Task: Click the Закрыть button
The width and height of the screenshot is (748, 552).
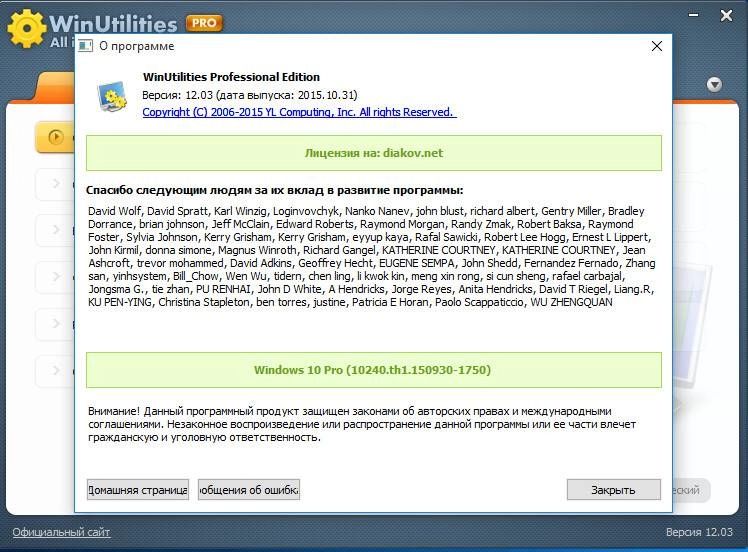Action: point(613,490)
